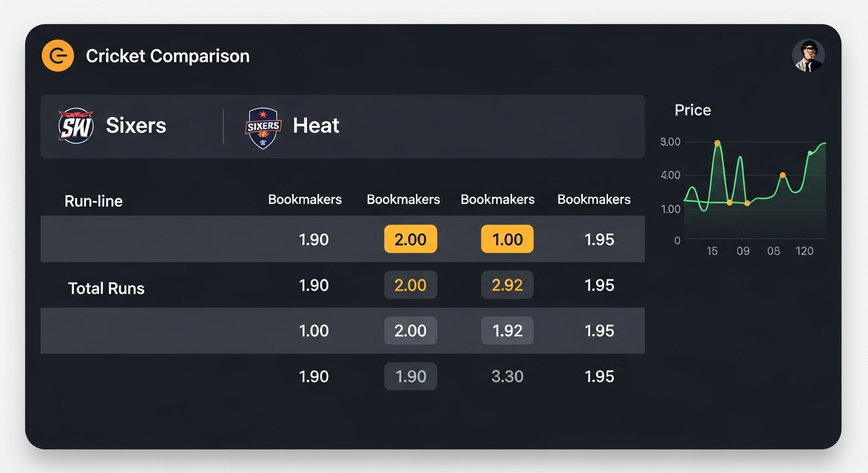Click the Price chart title

[692, 110]
